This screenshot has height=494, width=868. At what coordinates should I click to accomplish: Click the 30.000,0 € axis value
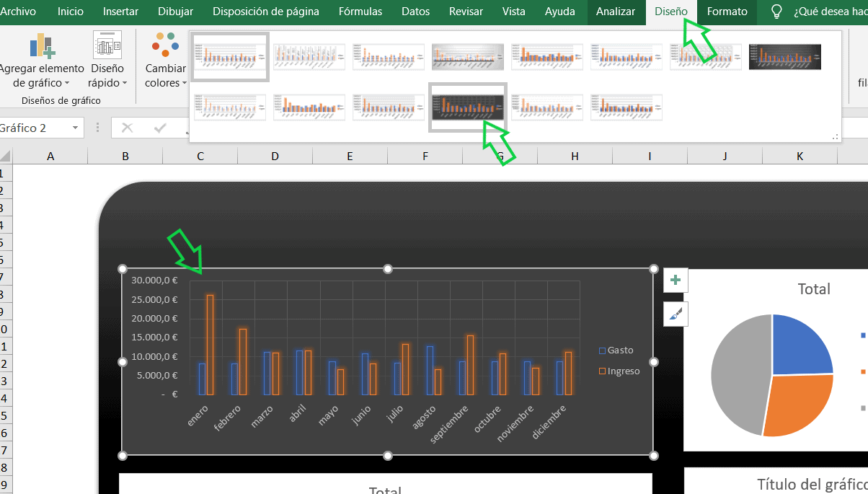coord(155,281)
